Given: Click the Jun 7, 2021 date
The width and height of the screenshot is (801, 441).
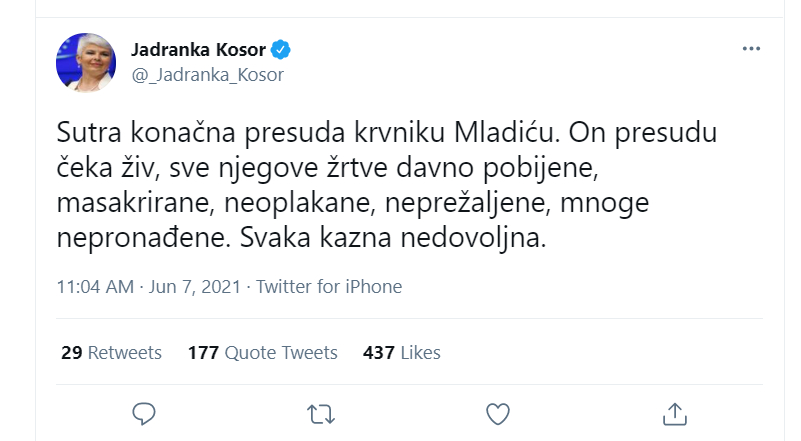Looking at the screenshot, I should (x=196, y=287).
